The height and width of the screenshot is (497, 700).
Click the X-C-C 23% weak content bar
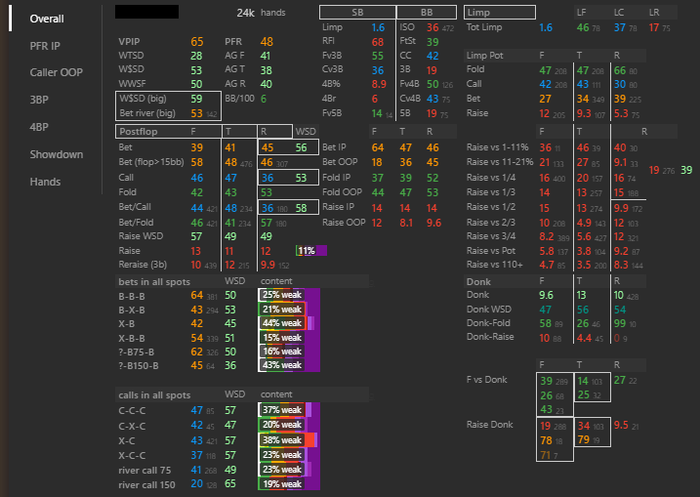(x=289, y=455)
